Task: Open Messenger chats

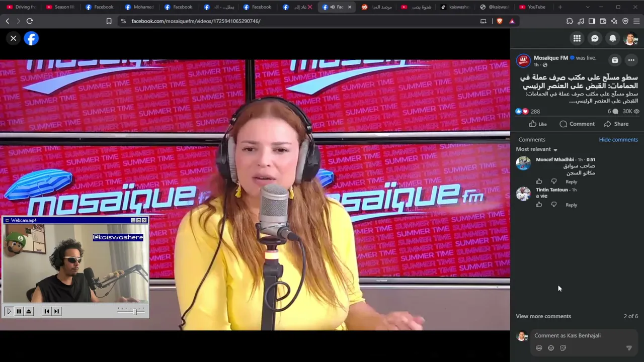Action: (595, 38)
